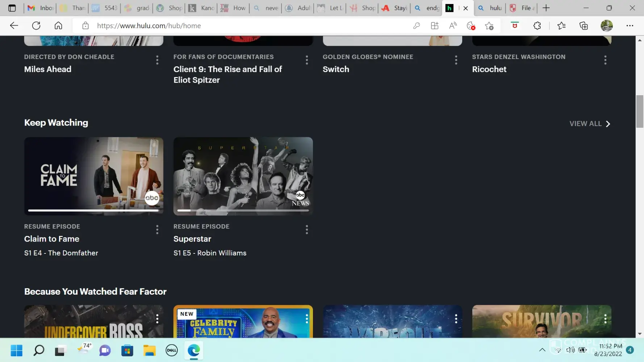Open a new browser tab

pos(546,8)
